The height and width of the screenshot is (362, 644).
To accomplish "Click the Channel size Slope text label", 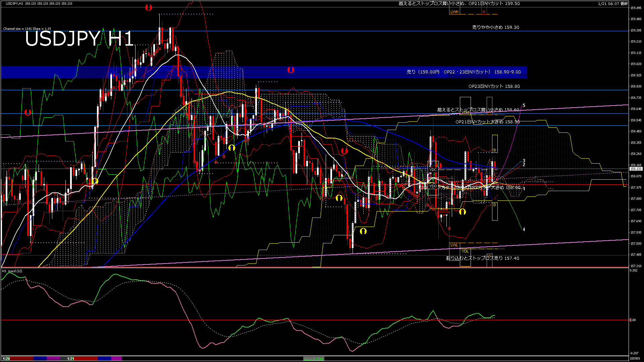I will [x=27, y=29].
